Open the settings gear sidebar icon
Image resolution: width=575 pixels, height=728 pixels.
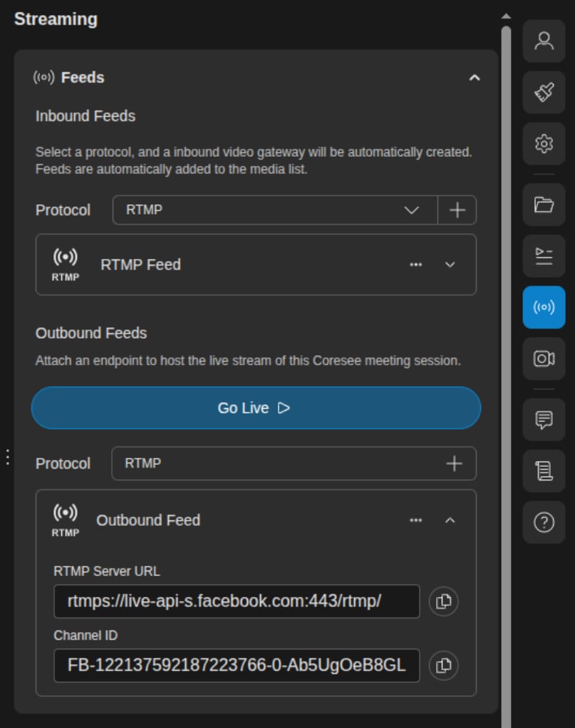[544, 144]
